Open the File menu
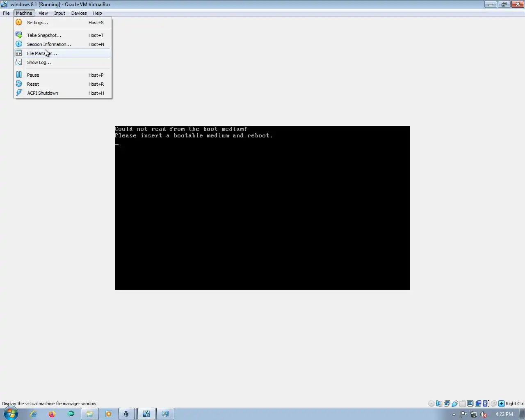 (6, 13)
